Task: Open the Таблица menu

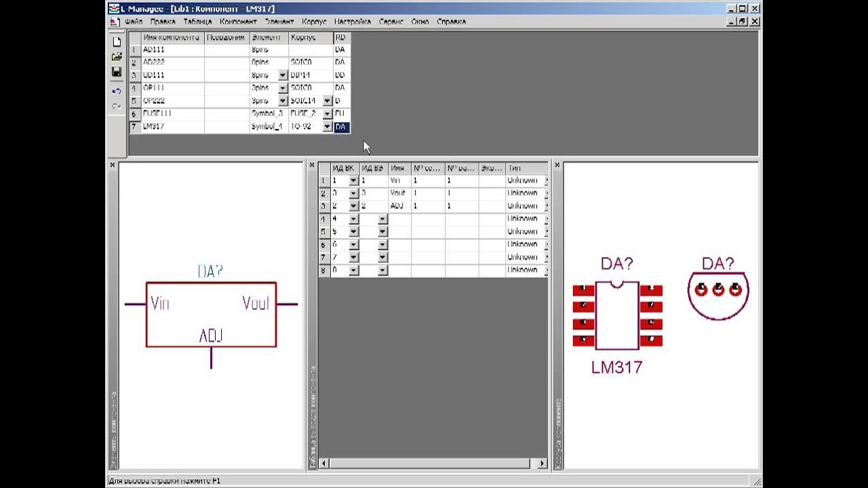Action: point(197,22)
